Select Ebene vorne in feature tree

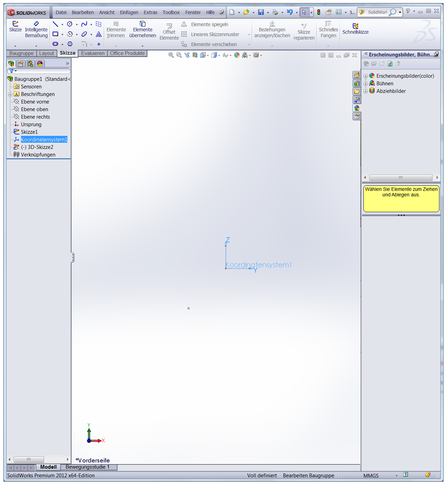(35, 102)
